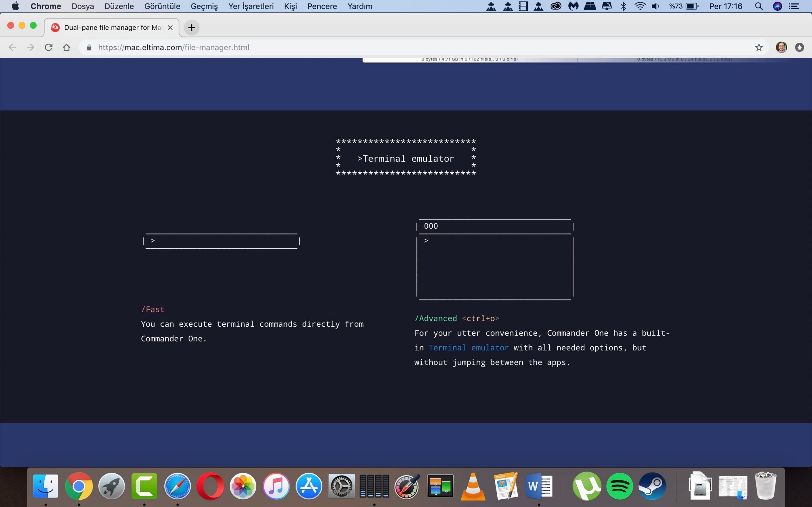This screenshot has height=507, width=812.
Task: Open the Görüntüle menu
Action: pos(162,6)
